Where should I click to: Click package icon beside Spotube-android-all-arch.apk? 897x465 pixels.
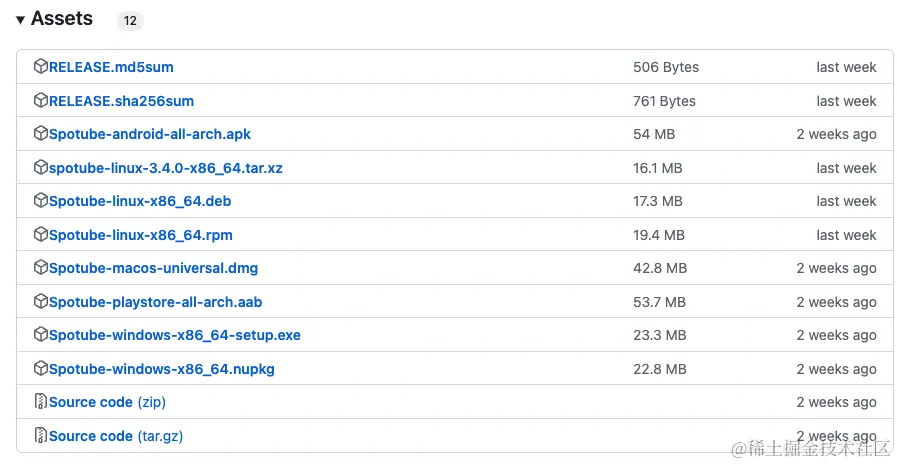pos(41,133)
